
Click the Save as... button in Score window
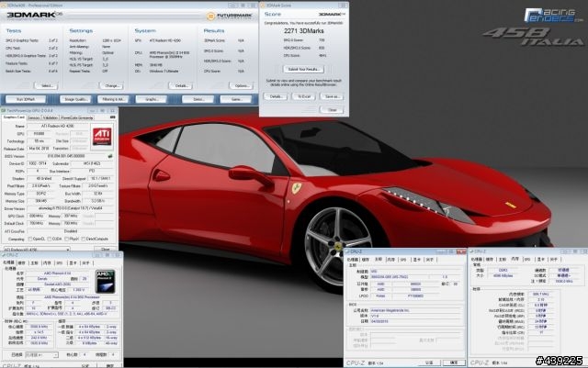click(x=332, y=96)
